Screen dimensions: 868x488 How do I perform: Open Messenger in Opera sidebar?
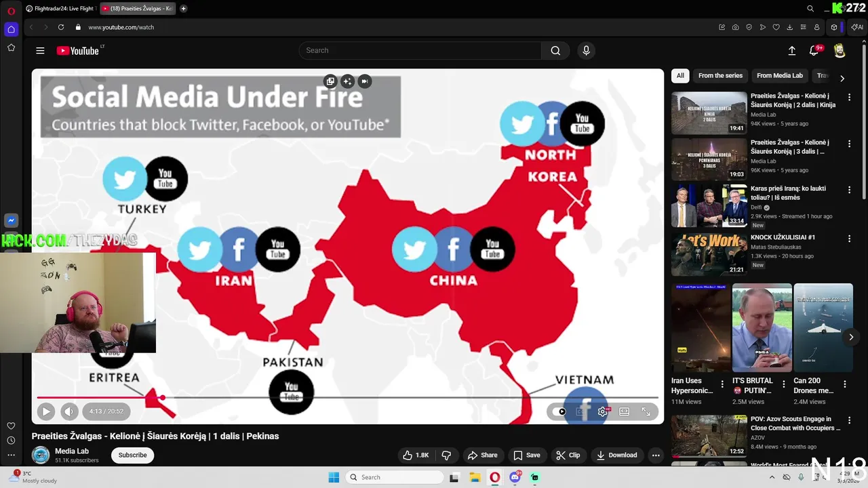pos(11,221)
